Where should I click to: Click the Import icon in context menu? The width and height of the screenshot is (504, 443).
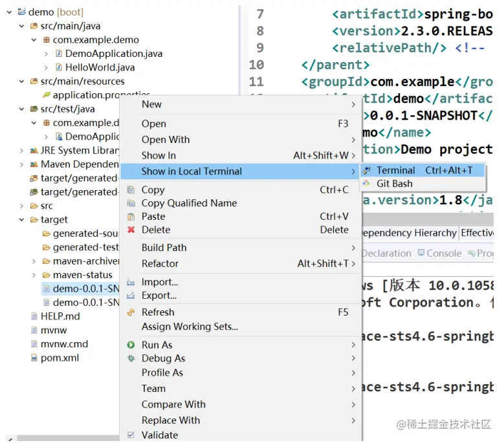(131, 282)
